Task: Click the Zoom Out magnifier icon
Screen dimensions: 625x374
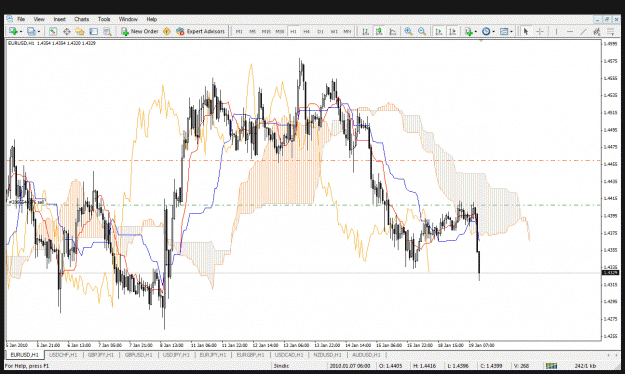Action: pos(422,31)
